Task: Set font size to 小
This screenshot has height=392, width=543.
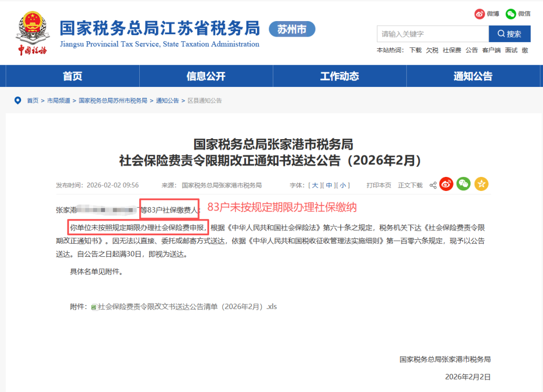Action: coord(343,185)
